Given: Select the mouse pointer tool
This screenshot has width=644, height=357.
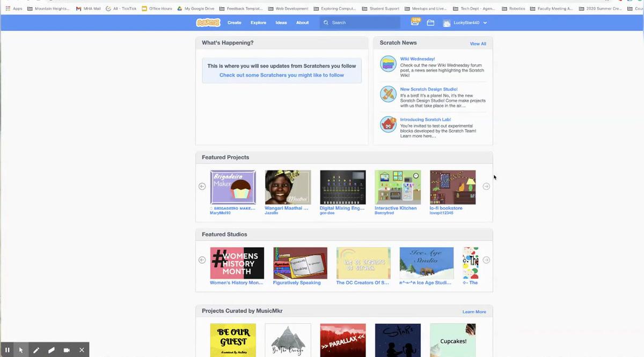Looking at the screenshot, I should pyautogui.click(x=21, y=350).
